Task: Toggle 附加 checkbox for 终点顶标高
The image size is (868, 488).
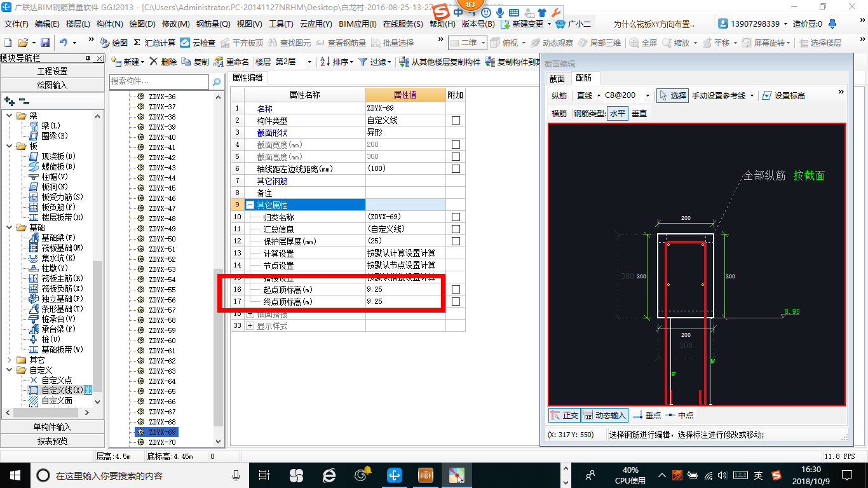Action: (x=456, y=302)
